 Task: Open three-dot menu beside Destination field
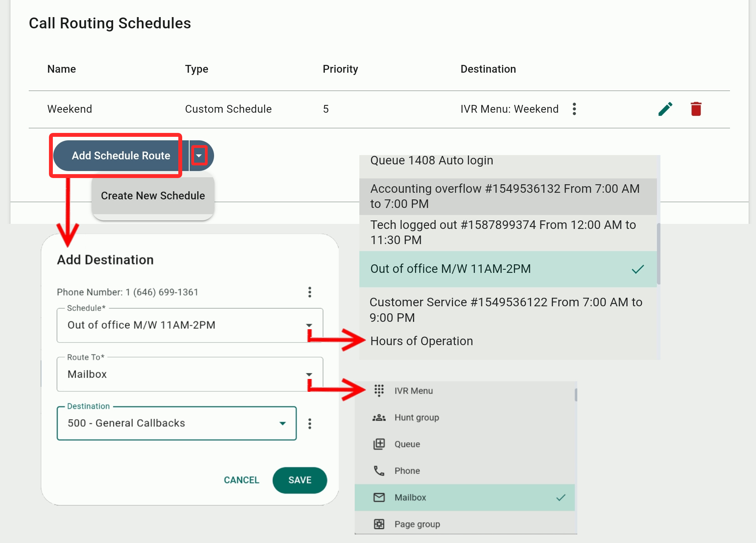(310, 424)
